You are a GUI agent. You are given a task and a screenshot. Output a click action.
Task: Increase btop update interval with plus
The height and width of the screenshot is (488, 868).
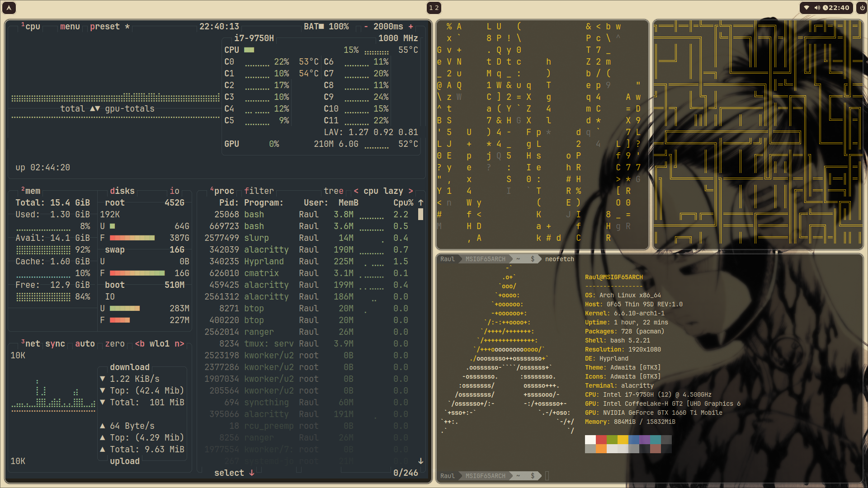410,27
